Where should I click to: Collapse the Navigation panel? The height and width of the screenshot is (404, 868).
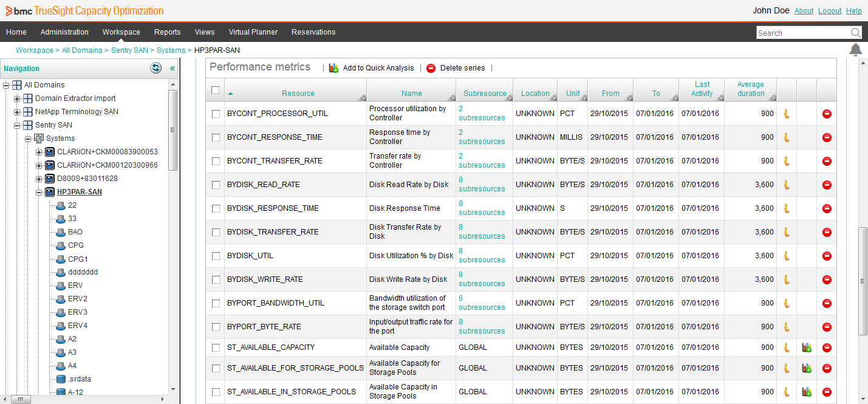click(172, 69)
